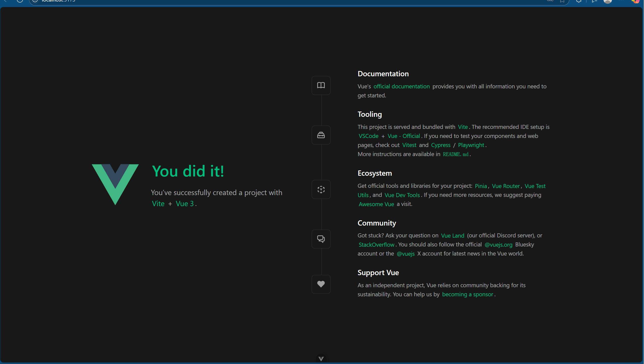The image size is (644, 364).
Task: Click the Community chat bubbles icon
Action: [321, 239]
